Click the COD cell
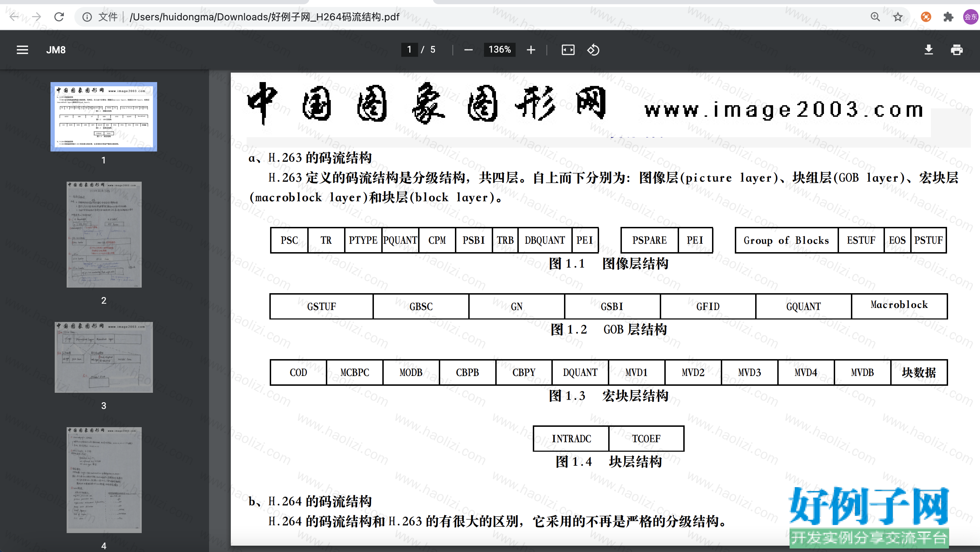 coord(298,372)
